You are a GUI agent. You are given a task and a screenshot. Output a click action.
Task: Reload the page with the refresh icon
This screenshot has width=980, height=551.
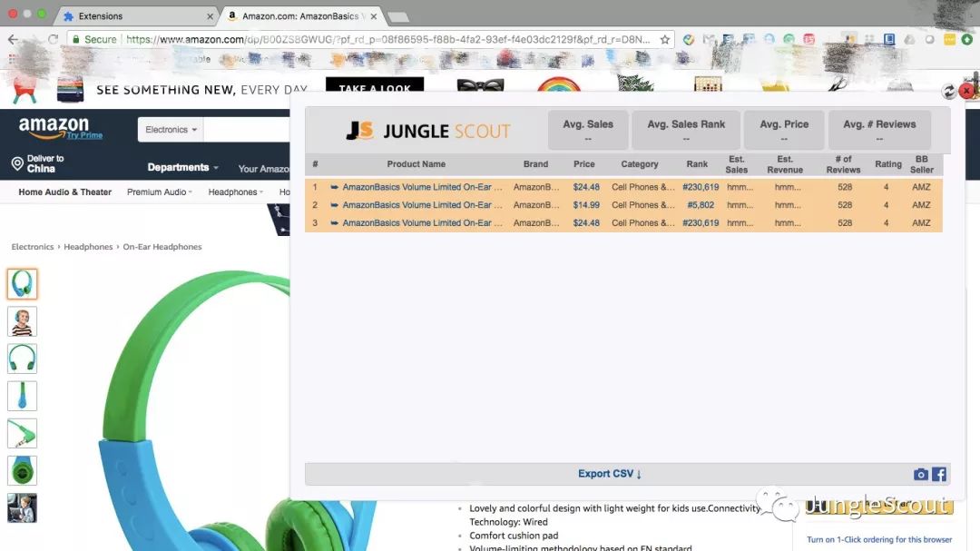[54, 39]
